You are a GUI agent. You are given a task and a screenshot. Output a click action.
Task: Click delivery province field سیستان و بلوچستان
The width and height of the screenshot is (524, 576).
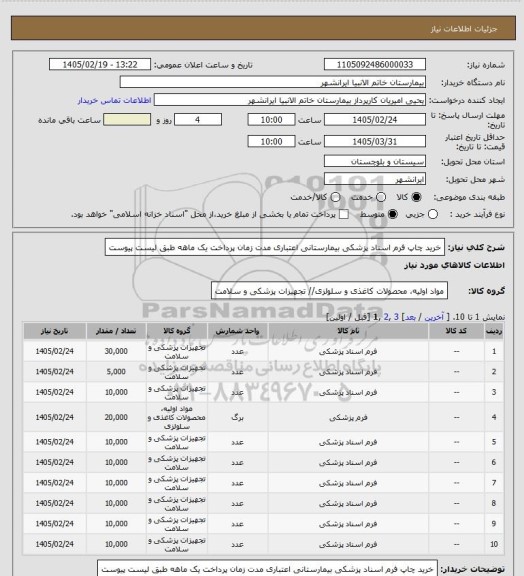375,161
